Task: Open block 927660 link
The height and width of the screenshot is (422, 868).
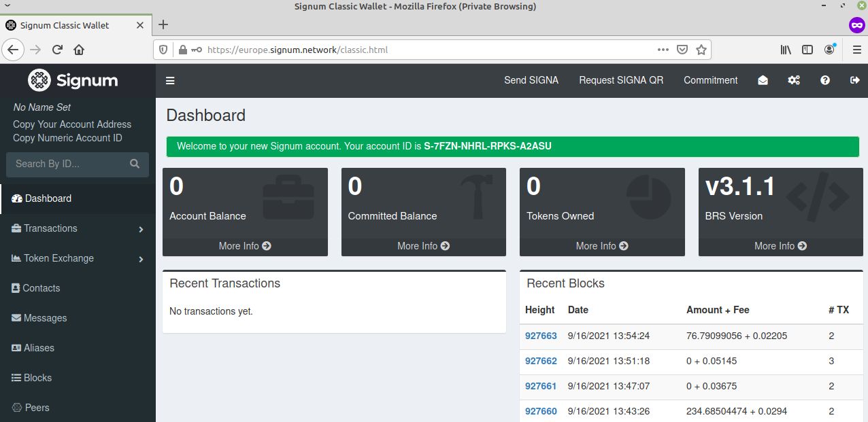Action: coord(541,411)
